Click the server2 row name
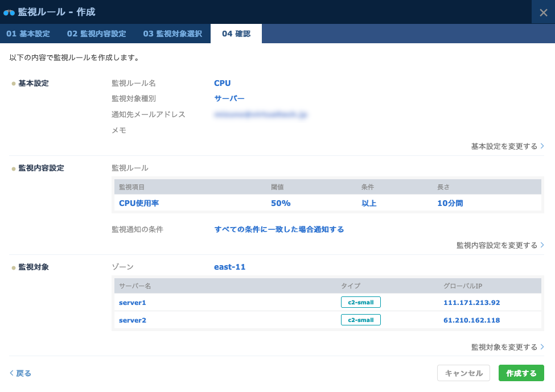Screen dimensions: 555x392 133,320
